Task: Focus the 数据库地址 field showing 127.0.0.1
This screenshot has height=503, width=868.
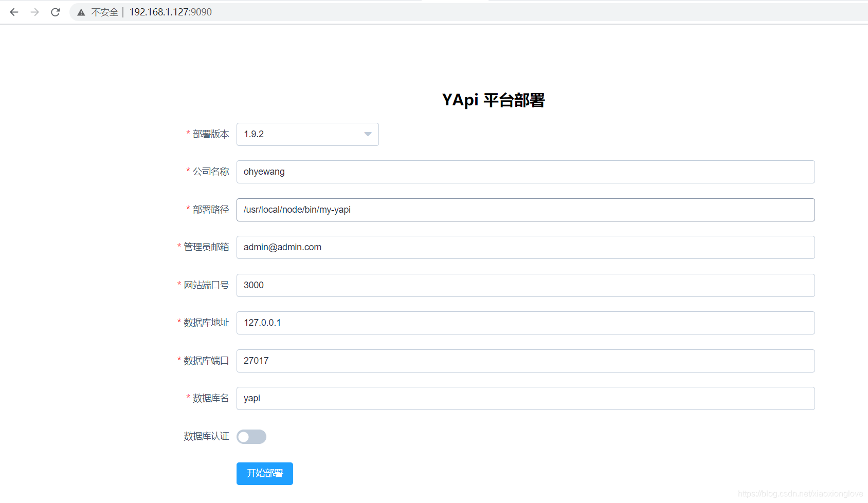Action: click(x=526, y=323)
